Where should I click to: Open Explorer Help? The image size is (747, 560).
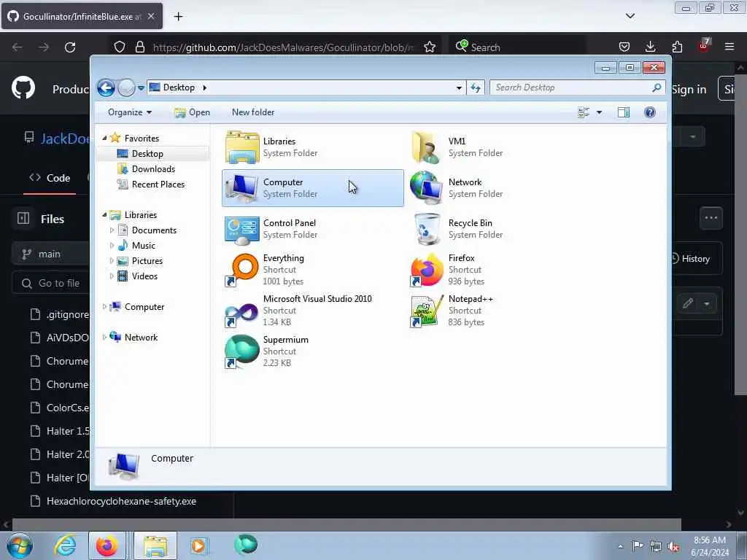click(649, 112)
